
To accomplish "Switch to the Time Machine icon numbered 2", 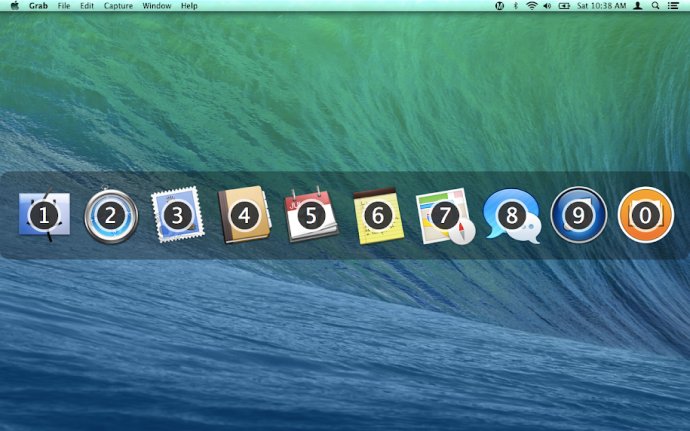I will point(111,215).
